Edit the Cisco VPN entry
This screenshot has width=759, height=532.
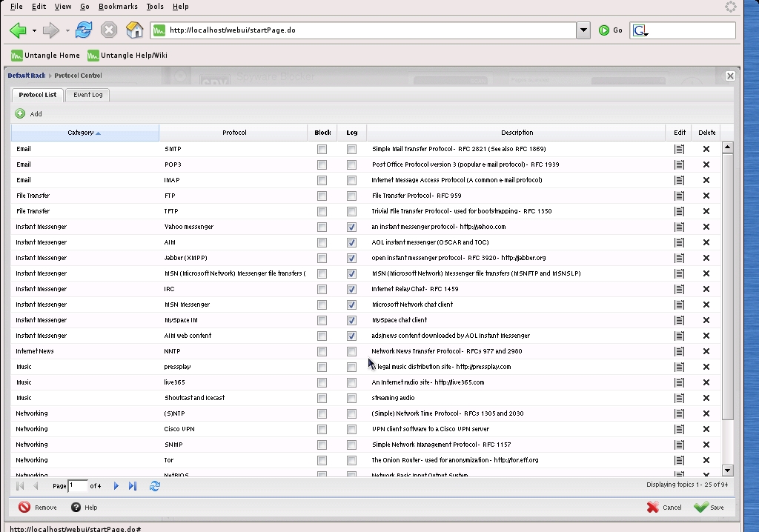679,429
